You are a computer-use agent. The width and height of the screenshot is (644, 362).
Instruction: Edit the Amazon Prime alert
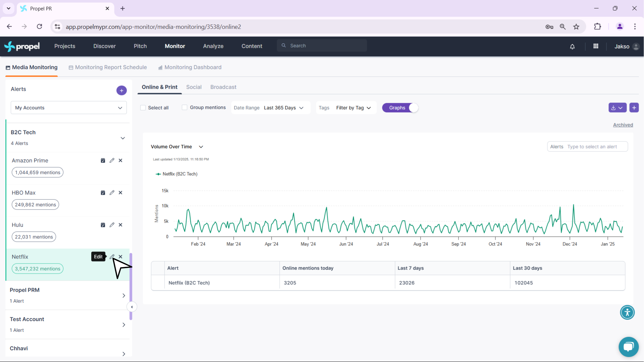(x=112, y=161)
